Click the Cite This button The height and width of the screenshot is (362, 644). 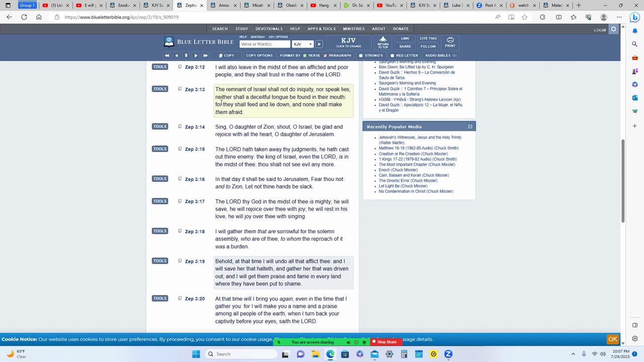pyautogui.click(x=428, y=39)
